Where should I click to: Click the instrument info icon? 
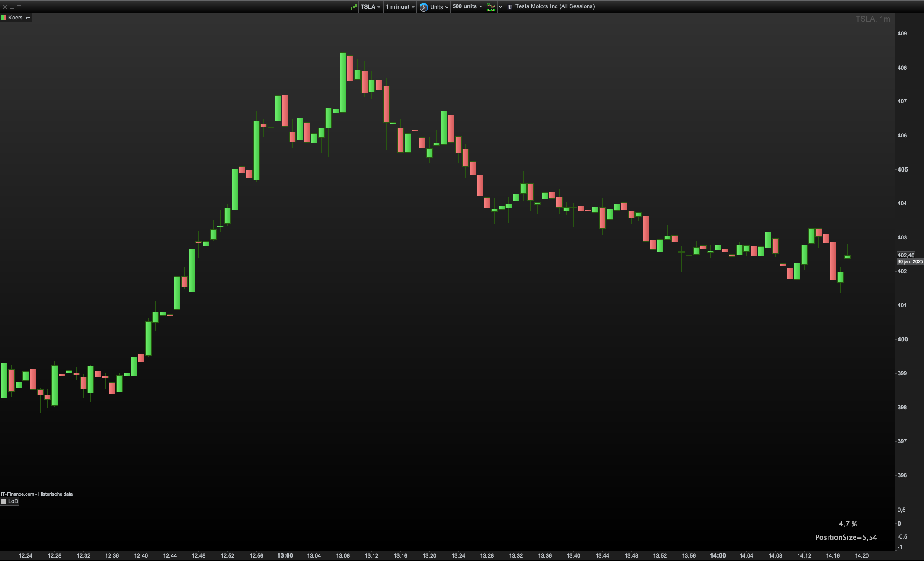click(x=510, y=7)
